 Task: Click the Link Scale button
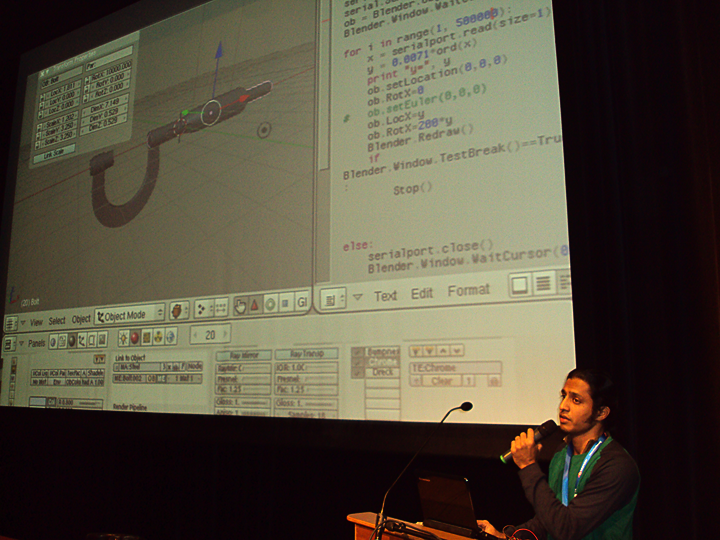point(54,153)
